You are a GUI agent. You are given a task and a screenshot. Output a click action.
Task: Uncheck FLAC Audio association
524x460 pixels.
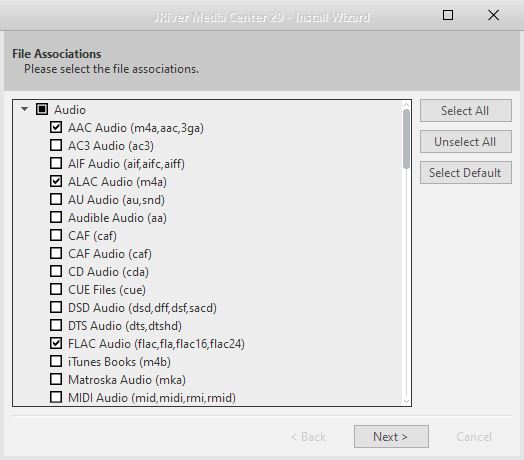pos(56,343)
